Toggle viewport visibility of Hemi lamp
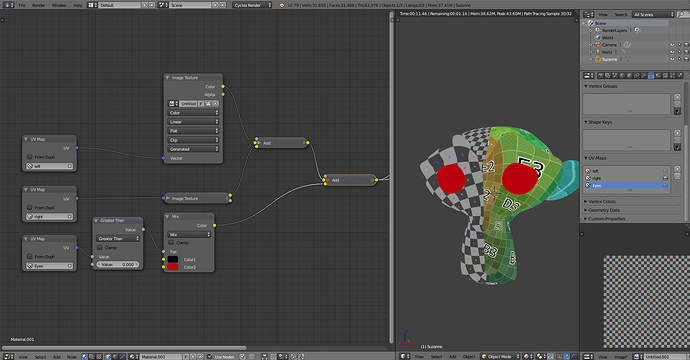The image size is (690, 360). coord(672,52)
